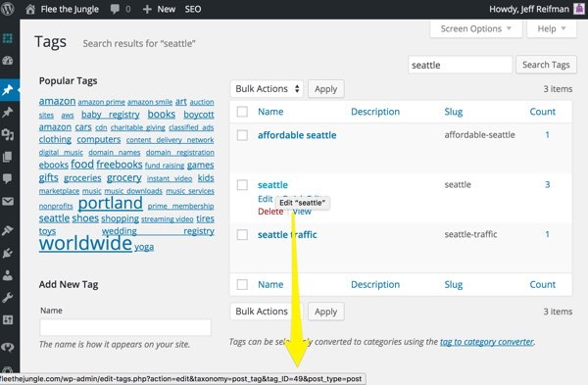The image size is (588, 385).
Task: Click the Search Tags button
Action: tap(546, 65)
